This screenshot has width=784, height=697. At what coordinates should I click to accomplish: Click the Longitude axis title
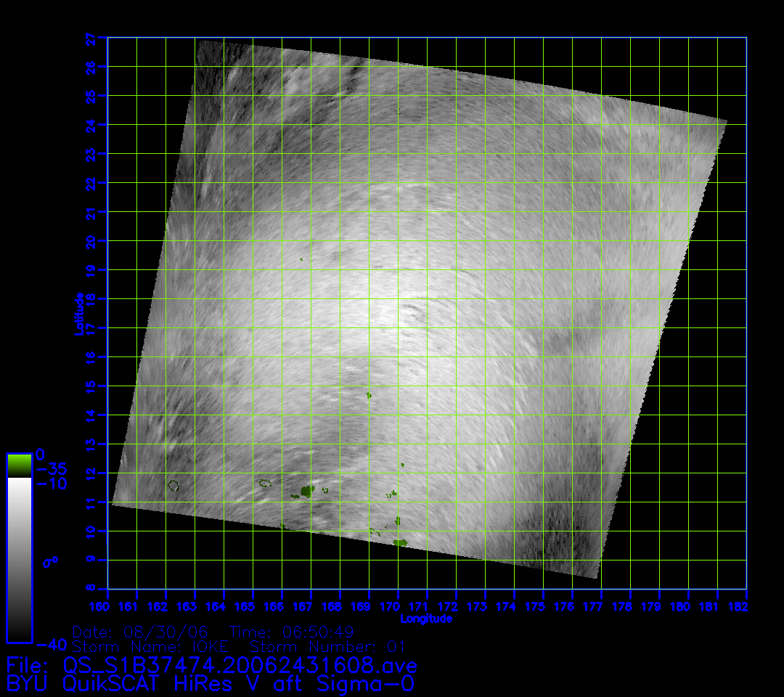pyautogui.click(x=426, y=619)
